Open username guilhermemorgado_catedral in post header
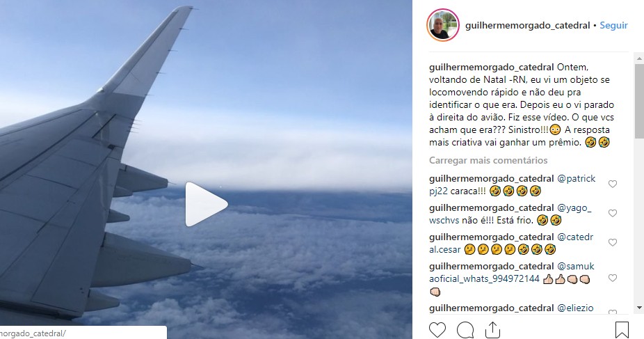This screenshot has height=339, width=644. click(527, 26)
